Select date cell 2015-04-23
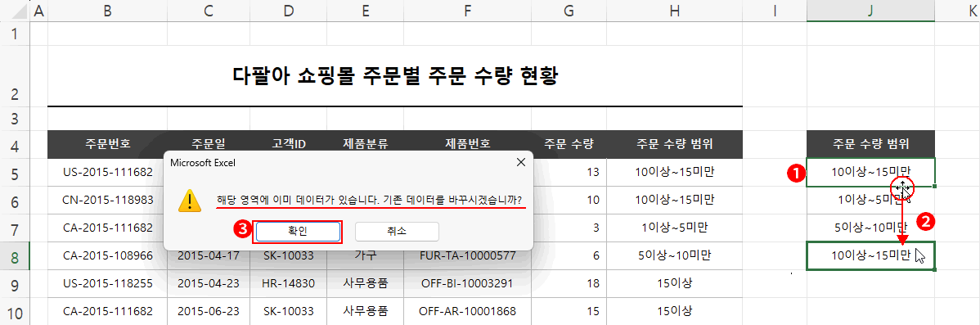Viewport: 980px width, 325px height. click(208, 283)
